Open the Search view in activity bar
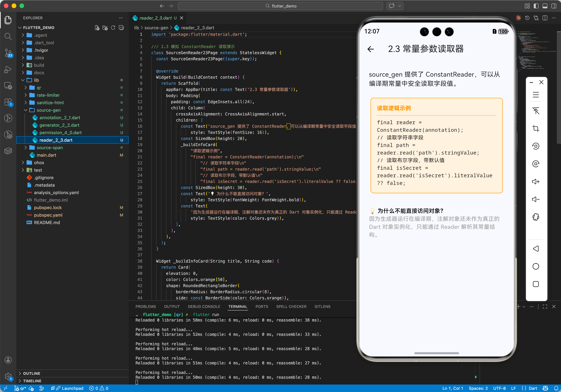The width and height of the screenshot is (561, 392). pos(8,36)
